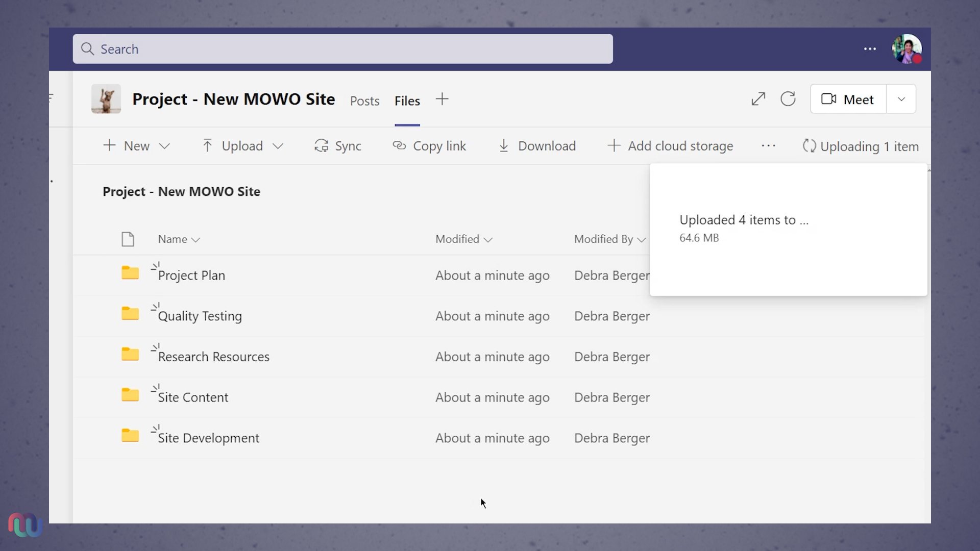Click the three-dot menu top right
Image resolution: width=980 pixels, height=551 pixels.
(870, 48)
